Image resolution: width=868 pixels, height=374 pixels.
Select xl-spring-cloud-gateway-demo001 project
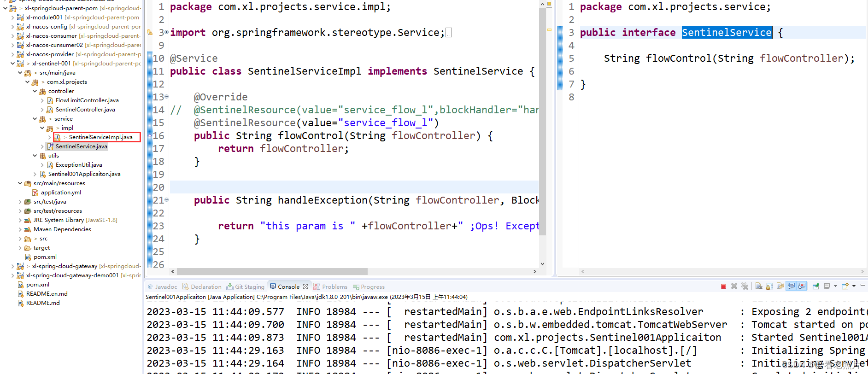pyautogui.click(x=72, y=275)
